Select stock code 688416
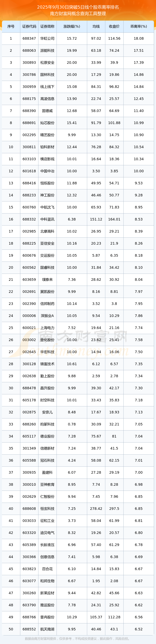156x644 pixels. click(x=29, y=183)
